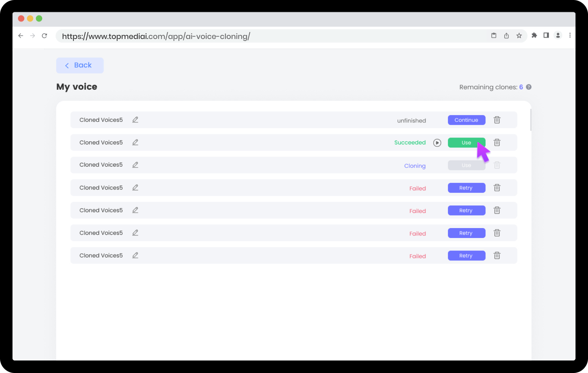This screenshot has height=373, width=588.
Task: Open the browser profile avatar
Action: (558, 35)
